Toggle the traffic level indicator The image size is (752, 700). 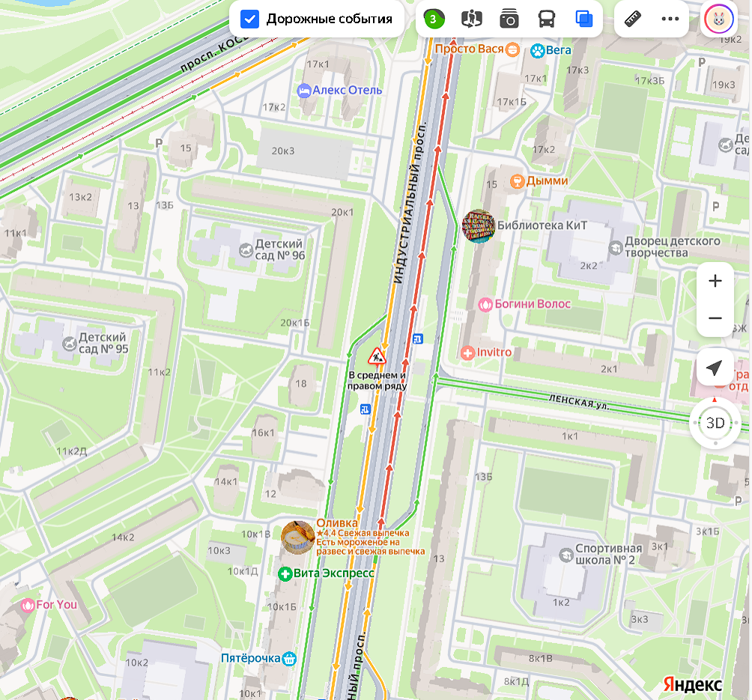click(x=434, y=19)
